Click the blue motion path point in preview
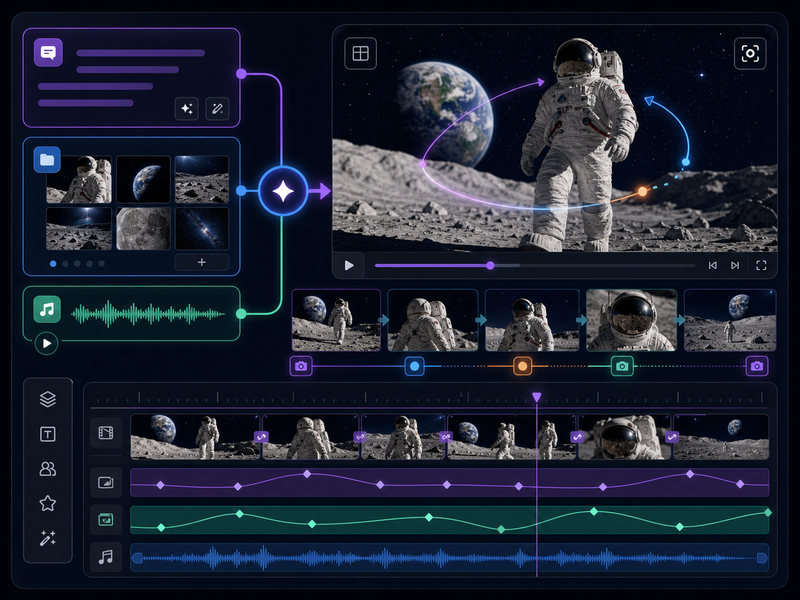Image resolution: width=800 pixels, height=600 pixels. click(x=686, y=162)
